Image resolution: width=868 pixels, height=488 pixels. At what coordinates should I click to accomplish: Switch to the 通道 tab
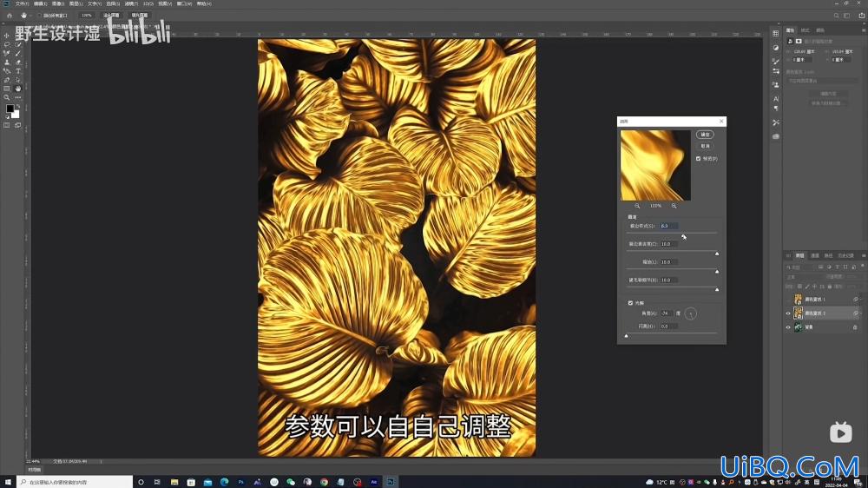point(815,256)
